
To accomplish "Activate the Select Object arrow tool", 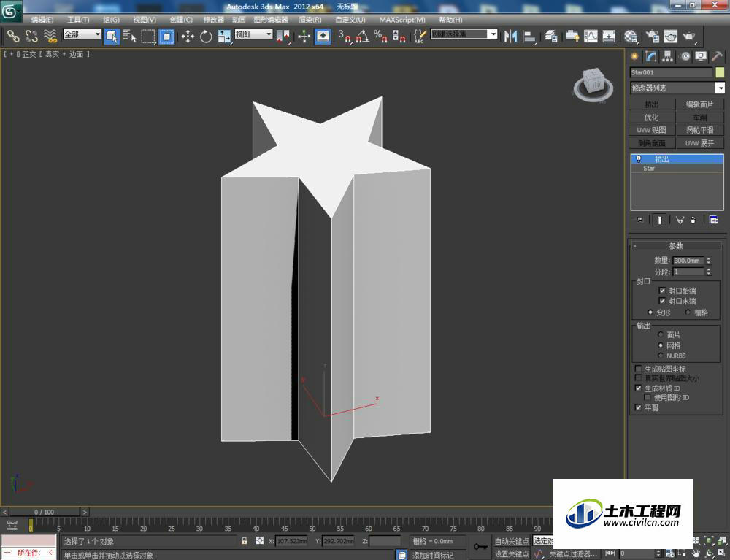I will coord(111,36).
